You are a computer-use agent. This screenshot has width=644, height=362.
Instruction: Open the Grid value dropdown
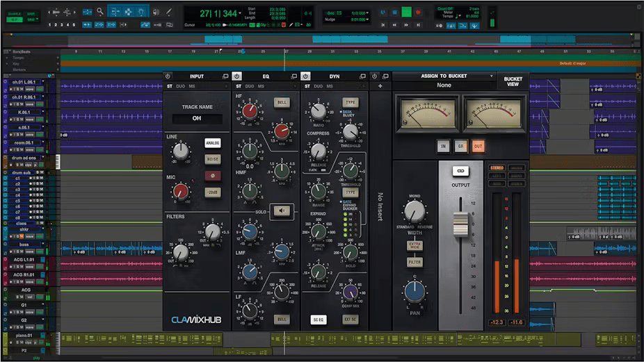(367, 13)
